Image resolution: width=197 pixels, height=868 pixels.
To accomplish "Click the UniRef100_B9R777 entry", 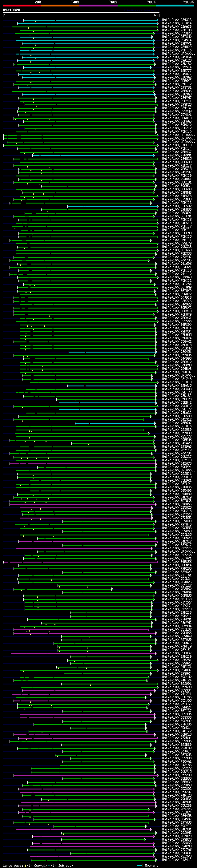I will pos(177,71).
